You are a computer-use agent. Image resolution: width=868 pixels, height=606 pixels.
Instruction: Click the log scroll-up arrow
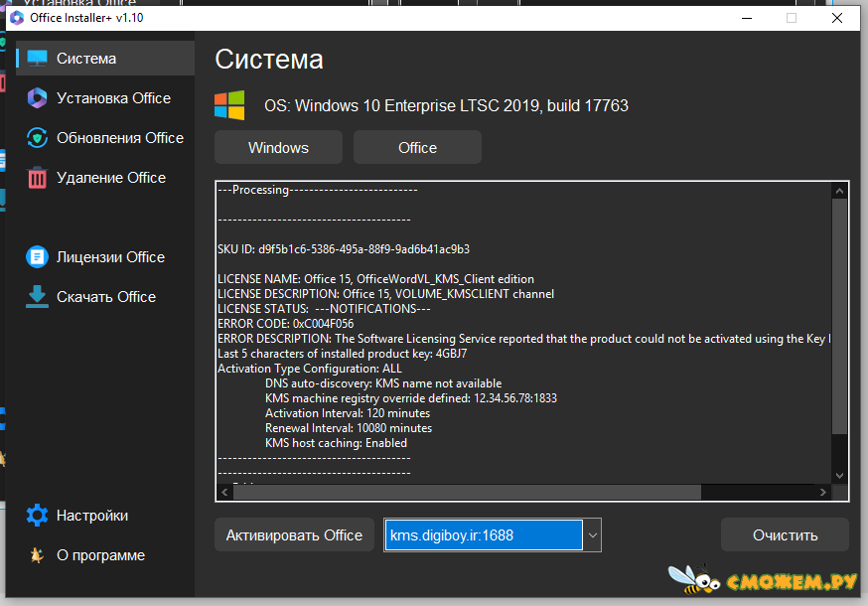840,191
